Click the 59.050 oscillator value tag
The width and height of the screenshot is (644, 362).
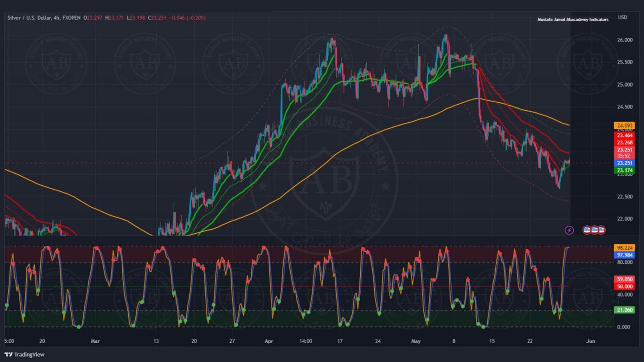click(625, 279)
